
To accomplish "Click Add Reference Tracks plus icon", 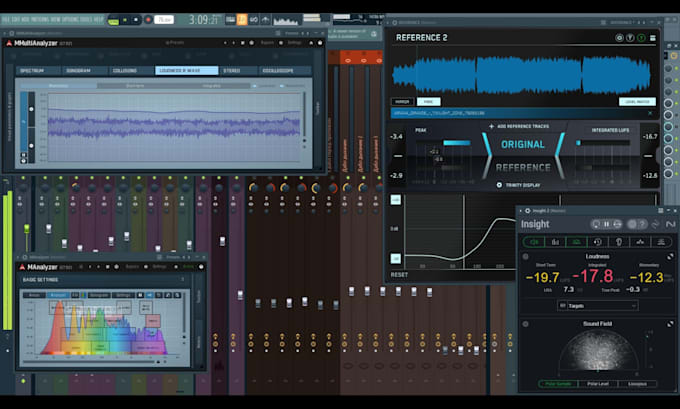I will [491, 126].
